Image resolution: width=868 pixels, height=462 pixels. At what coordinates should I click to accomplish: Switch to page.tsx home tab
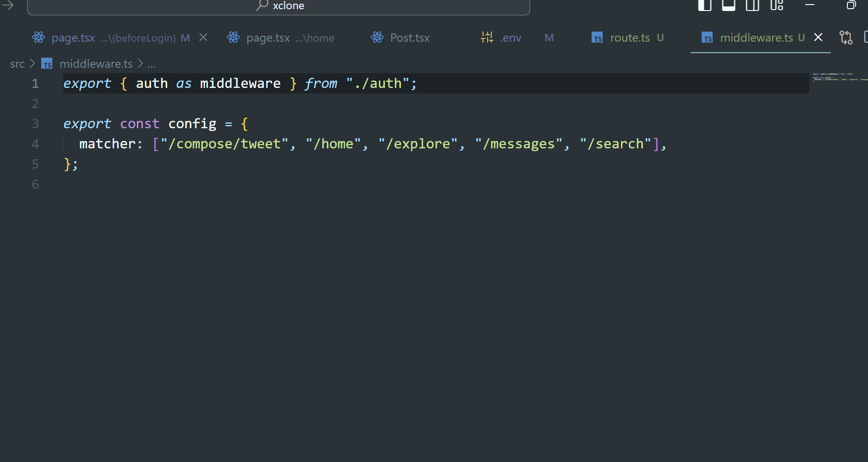point(290,38)
